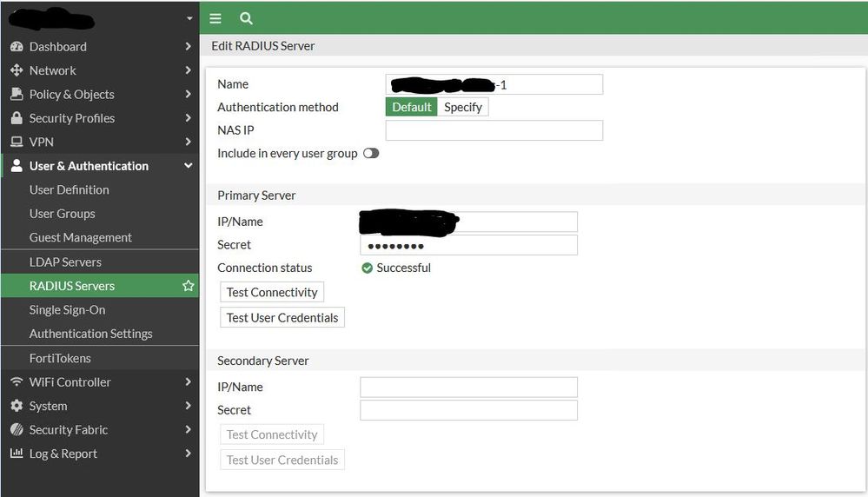Click the Connection status label

click(x=265, y=268)
